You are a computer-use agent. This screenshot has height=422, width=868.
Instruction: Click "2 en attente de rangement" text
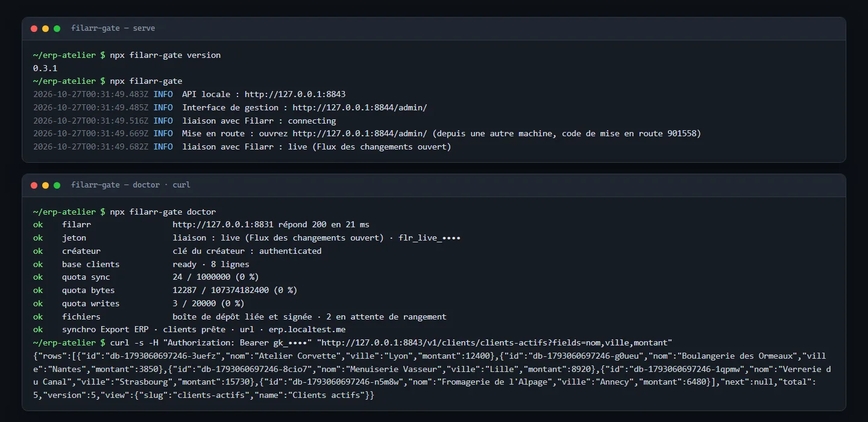click(x=386, y=316)
